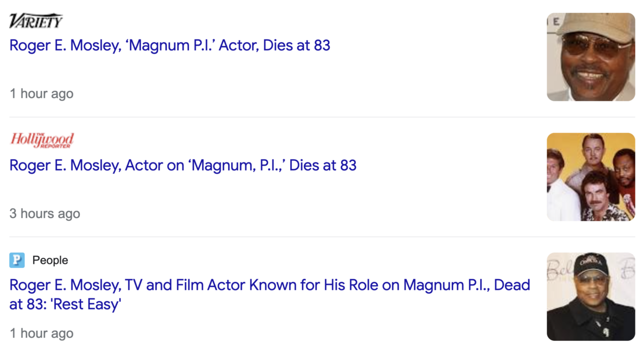Open the thumbnail of man in tan cap
This screenshot has width=644, height=349.
591,57
